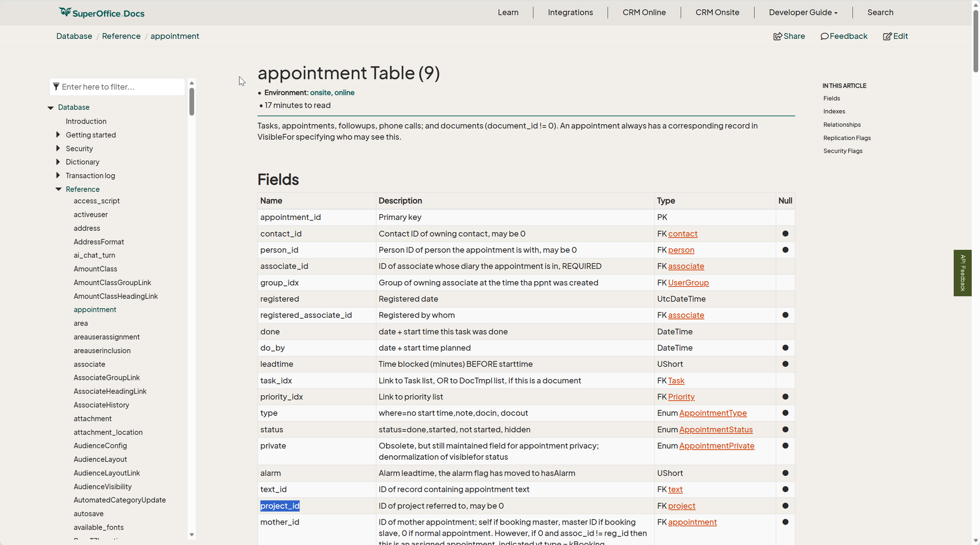Expand the Security tree section
This screenshot has height=545, width=980.
pos(58,148)
